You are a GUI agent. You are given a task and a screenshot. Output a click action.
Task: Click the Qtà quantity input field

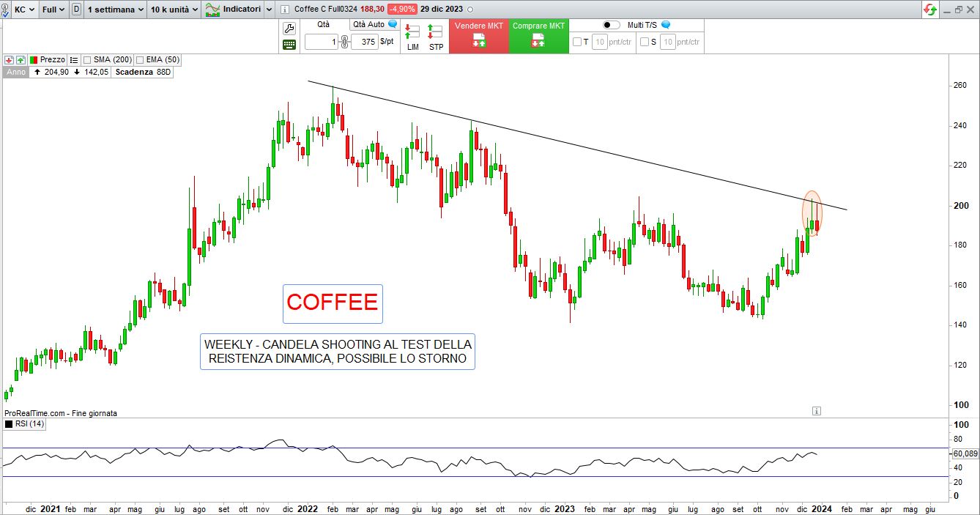pos(321,42)
